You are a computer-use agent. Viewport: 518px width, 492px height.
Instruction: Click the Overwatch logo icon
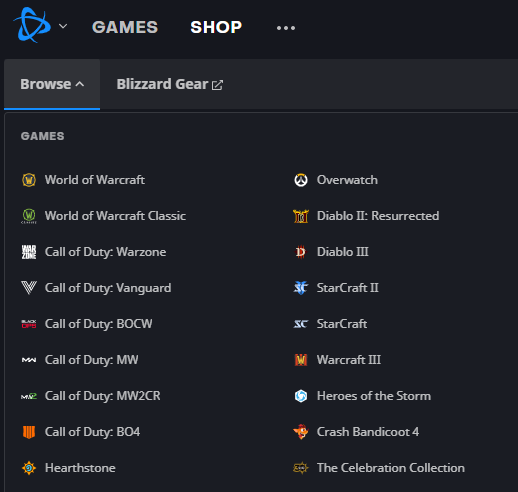(x=301, y=180)
